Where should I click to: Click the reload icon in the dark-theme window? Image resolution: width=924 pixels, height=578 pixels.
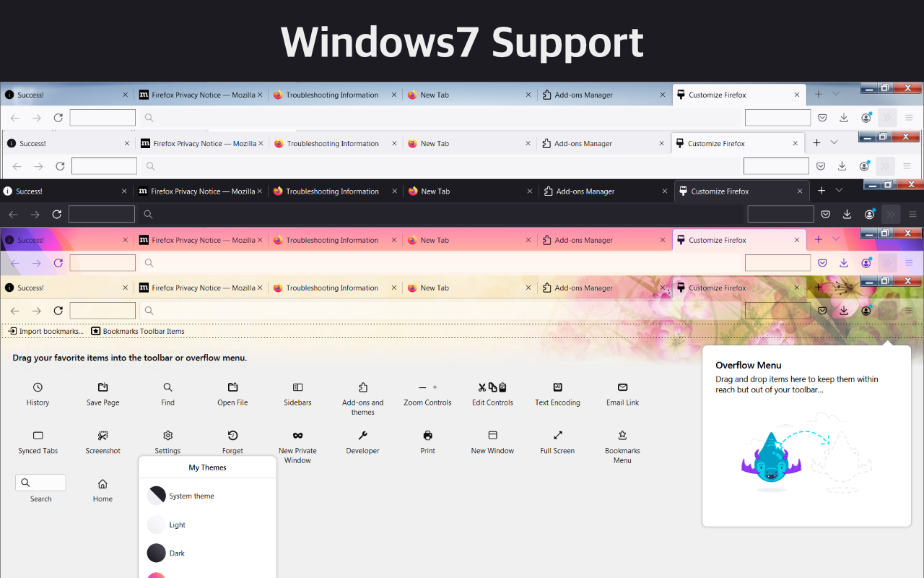click(x=56, y=215)
